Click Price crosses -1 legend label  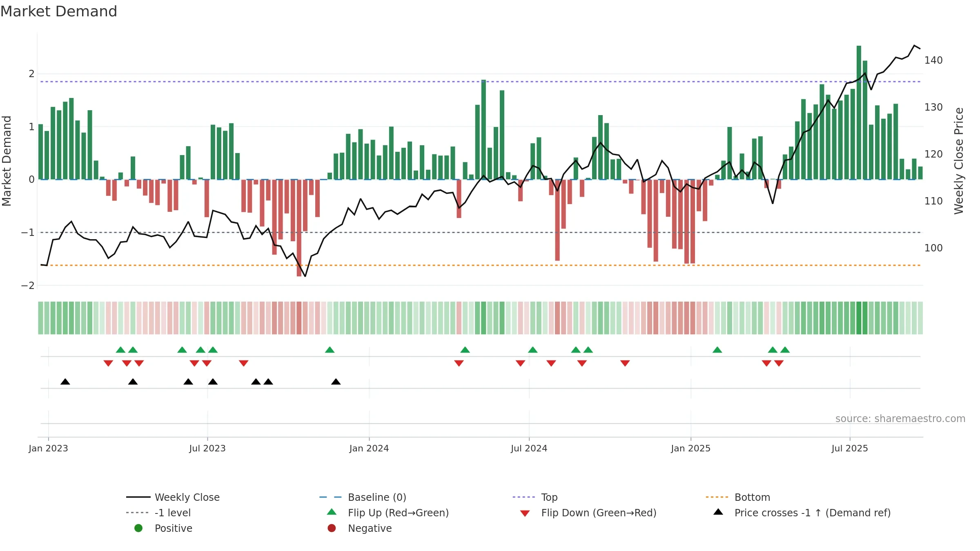(x=813, y=513)
